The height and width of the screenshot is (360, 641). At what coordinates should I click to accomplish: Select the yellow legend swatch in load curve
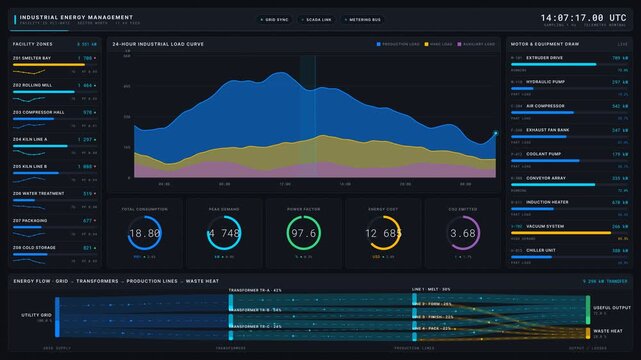coord(426,44)
